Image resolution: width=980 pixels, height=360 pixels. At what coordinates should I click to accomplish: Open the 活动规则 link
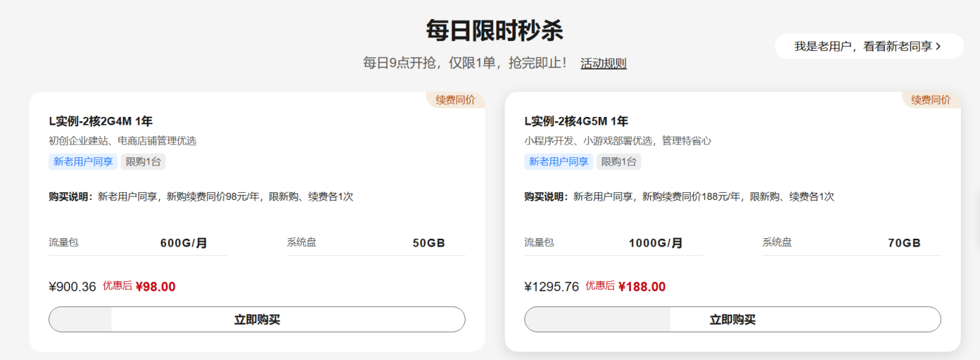(x=603, y=63)
